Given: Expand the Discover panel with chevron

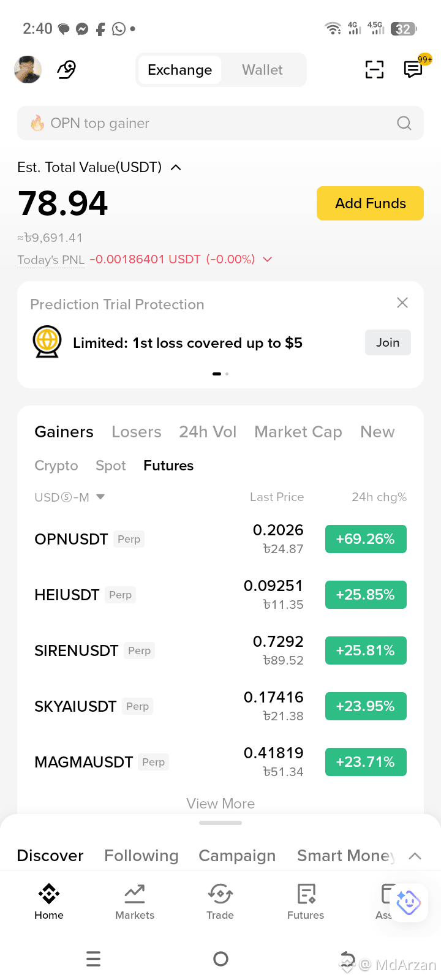Looking at the screenshot, I should (x=415, y=856).
